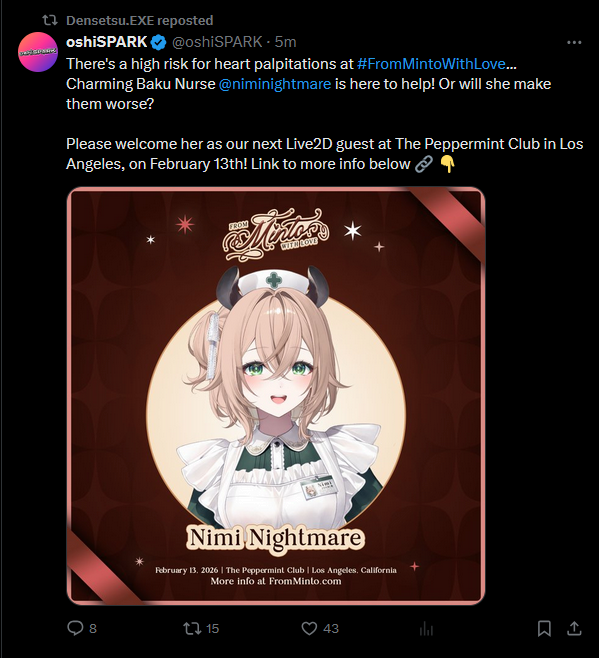Open the @niminightmare mention link
Image resolution: width=599 pixels, height=658 pixels.
pyautogui.click(x=275, y=84)
